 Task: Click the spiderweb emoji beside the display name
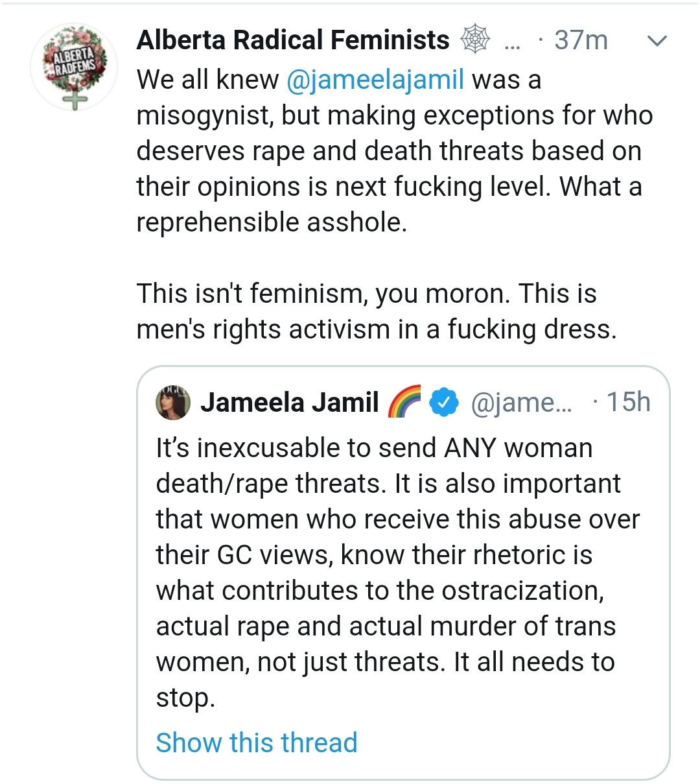474,40
